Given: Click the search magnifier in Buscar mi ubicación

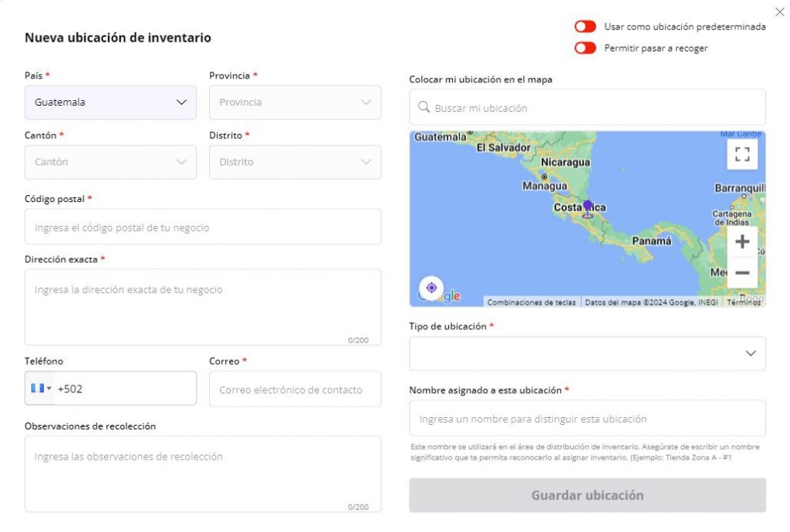Looking at the screenshot, I should 423,107.
